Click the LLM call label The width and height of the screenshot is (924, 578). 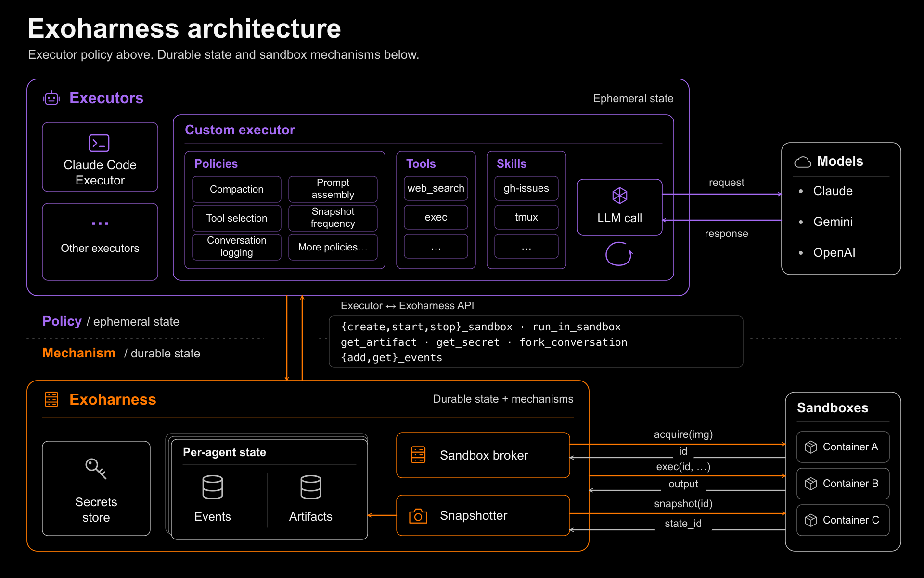619,218
